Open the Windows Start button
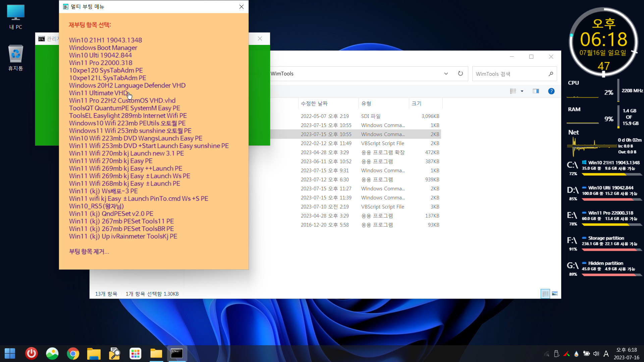The height and width of the screenshot is (362, 644). pos(10,353)
